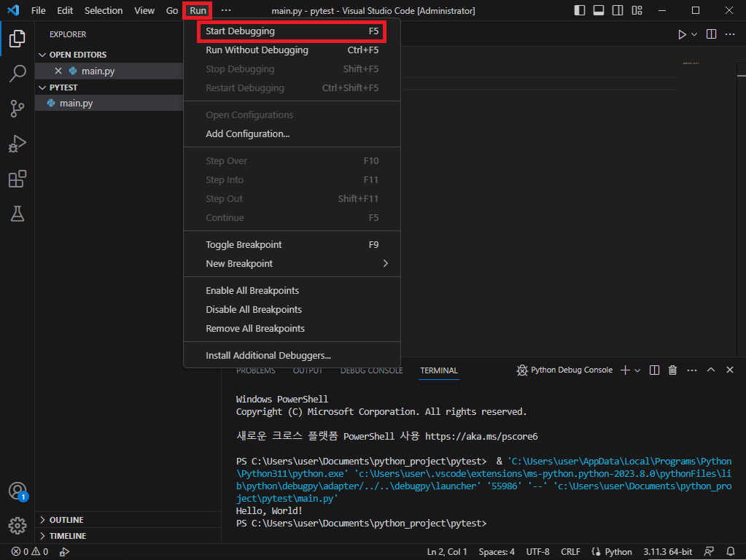Select main.py in the PYTEST folder

click(x=76, y=104)
